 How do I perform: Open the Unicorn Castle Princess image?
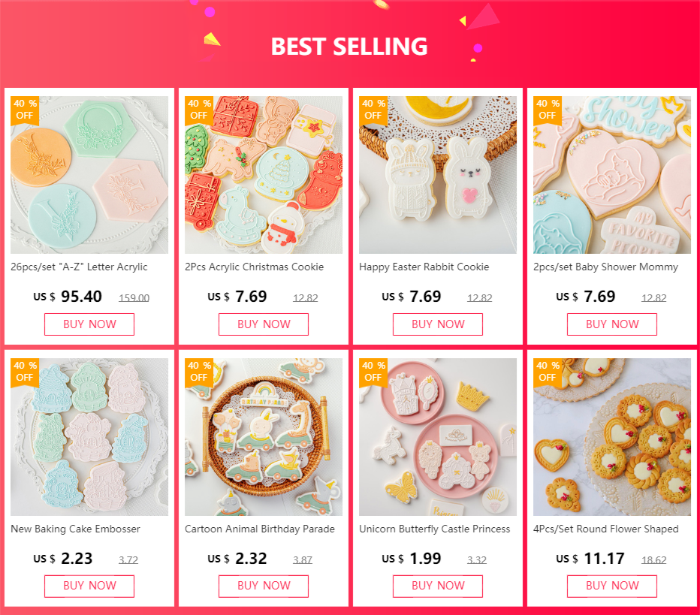click(437, 437)
